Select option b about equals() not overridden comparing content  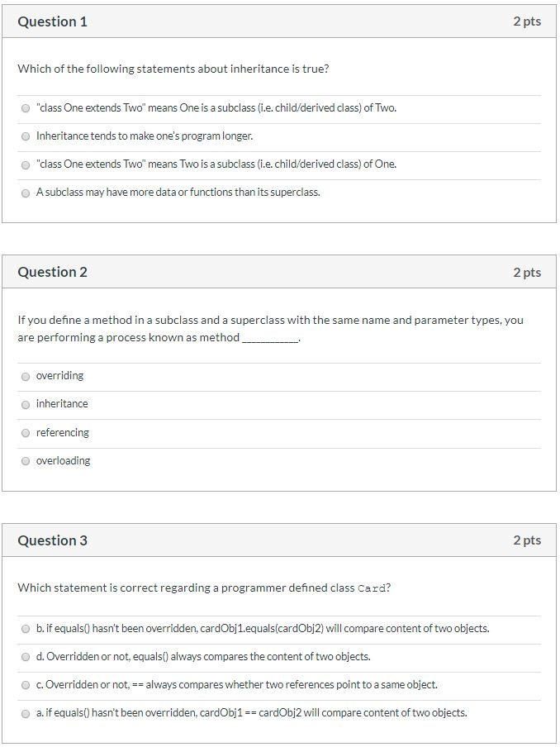coord(25,629)
